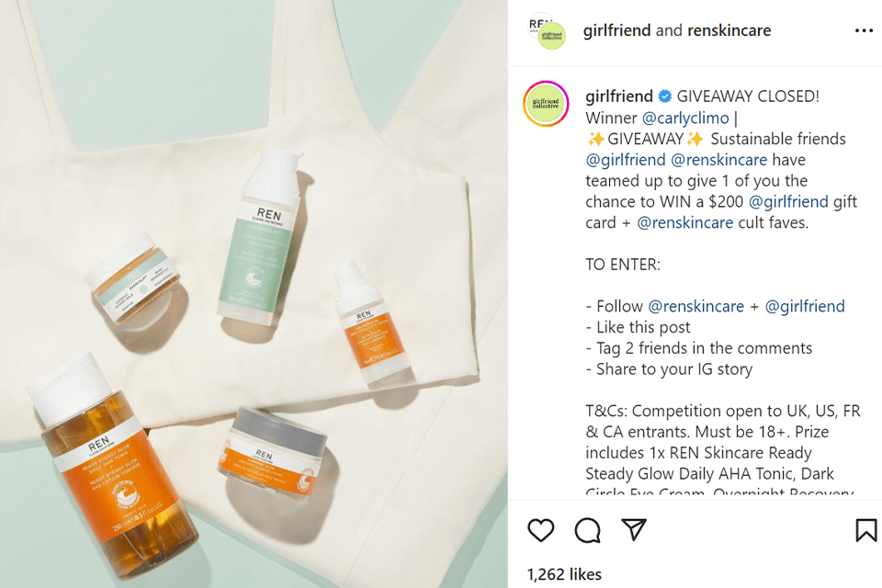Image resolution: width=882 pixels, height=588 pixels.
Task: Click the REN skincare product photo
Action: 254,294
